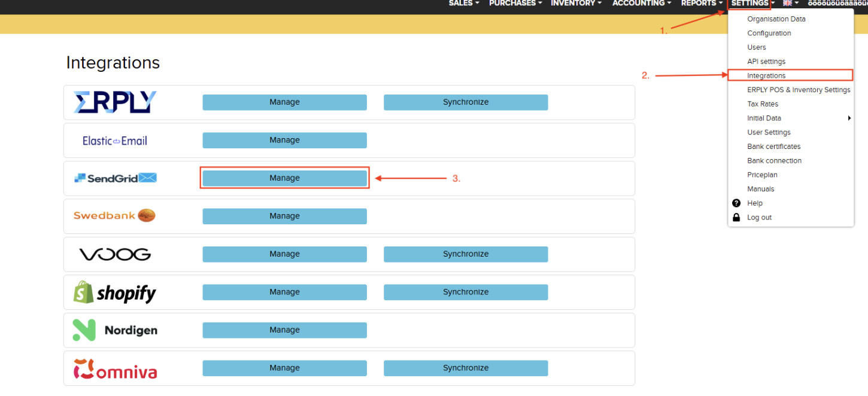Open the language flag dropdown
This screenshot has height=396, width=868.
point(790,4)
